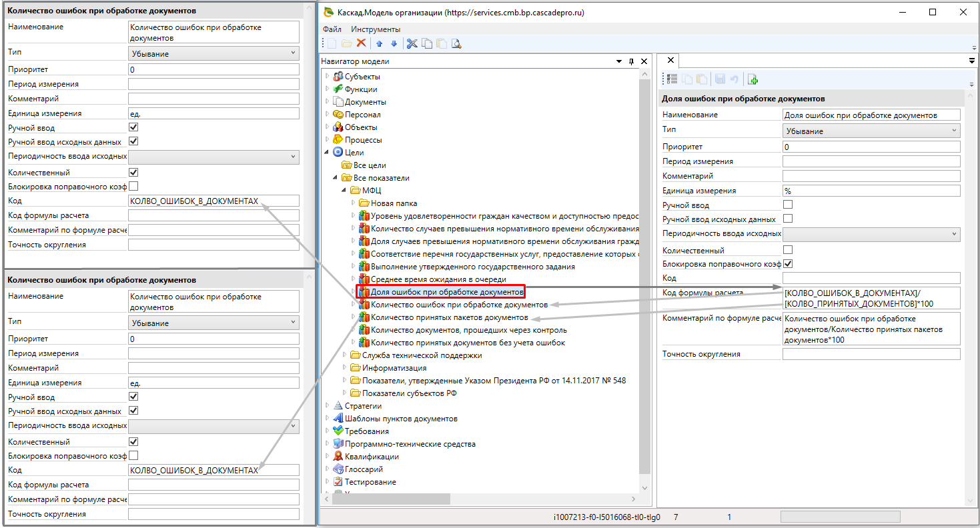Uncheck Блокировка поправочного коэф. in Доля ошибок panel
This screenshot has height=528, width=980.
(x=788, y=264)
